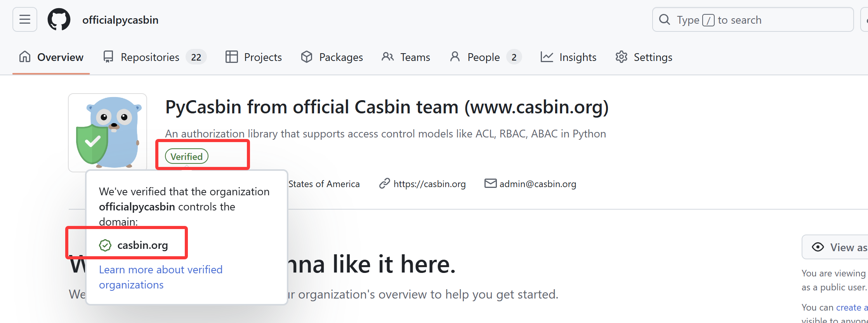Click the Verified badge
Image resolution: width=868 pixels, height=323 pixels.
pyautogui.click(x=187, y=156)
